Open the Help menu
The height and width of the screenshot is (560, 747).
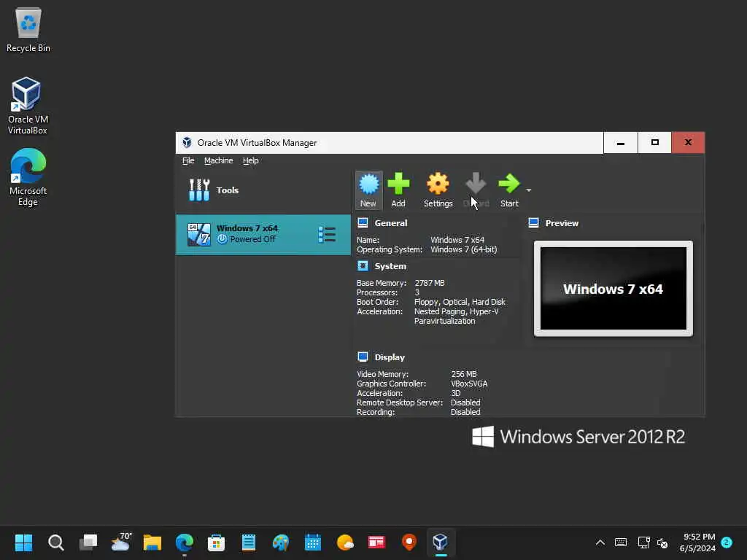point(251,160)
